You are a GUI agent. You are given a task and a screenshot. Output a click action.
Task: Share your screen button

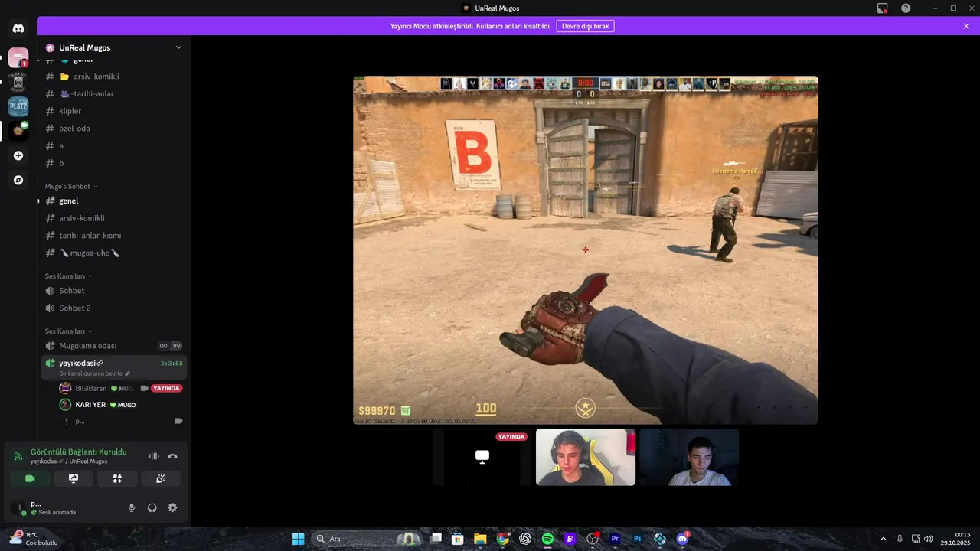point(73,478)
